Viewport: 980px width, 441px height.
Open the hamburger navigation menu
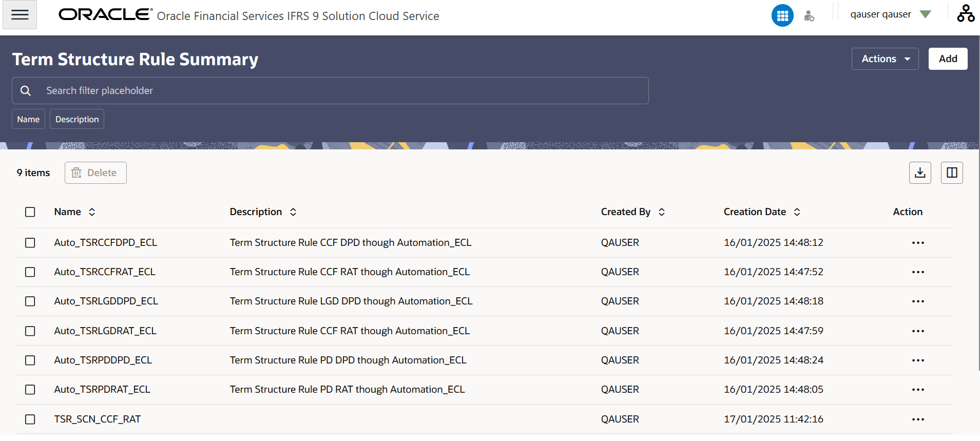pos(20,15)
